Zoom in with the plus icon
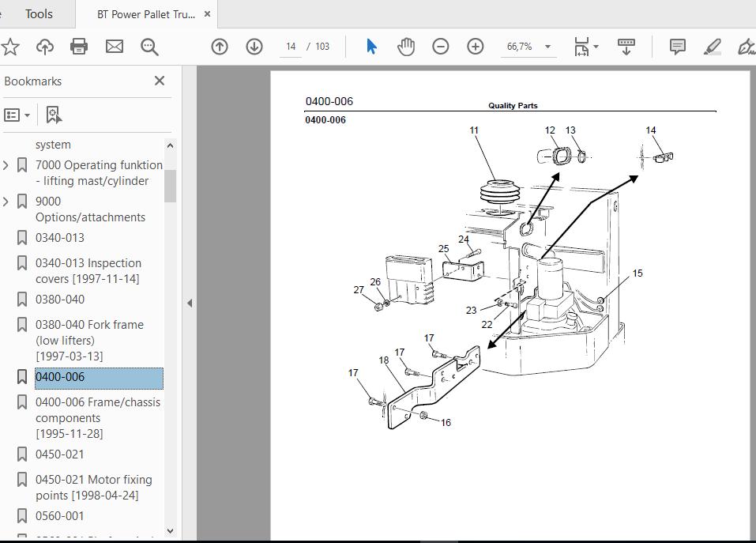This screenshot has width=756, height=543. 476,47
